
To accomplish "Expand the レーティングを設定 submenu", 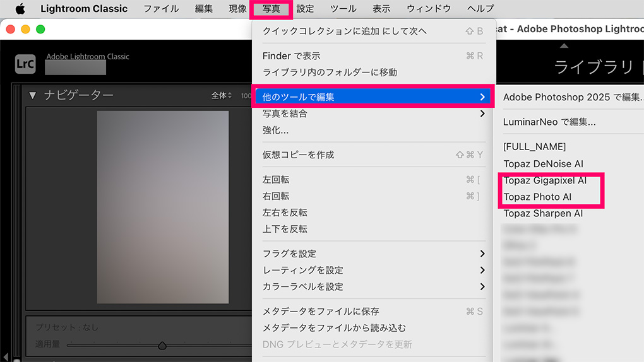I will [373, 270].
